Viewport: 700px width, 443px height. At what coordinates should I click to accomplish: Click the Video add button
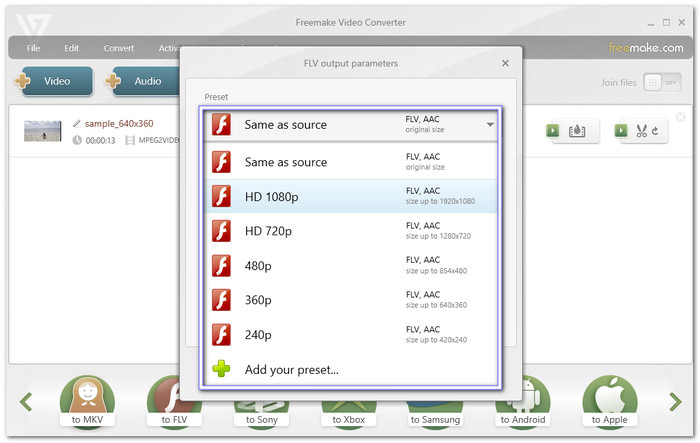click(x=52, y=82)
